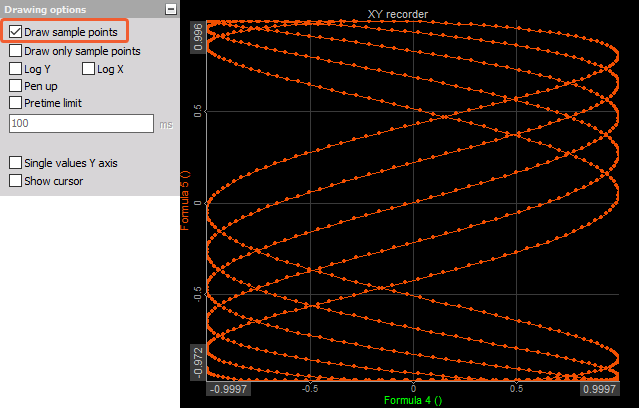This screenshot has height=408, width=639.
Task: Click the XY recorder title
Action: click(x=398, y=14)
